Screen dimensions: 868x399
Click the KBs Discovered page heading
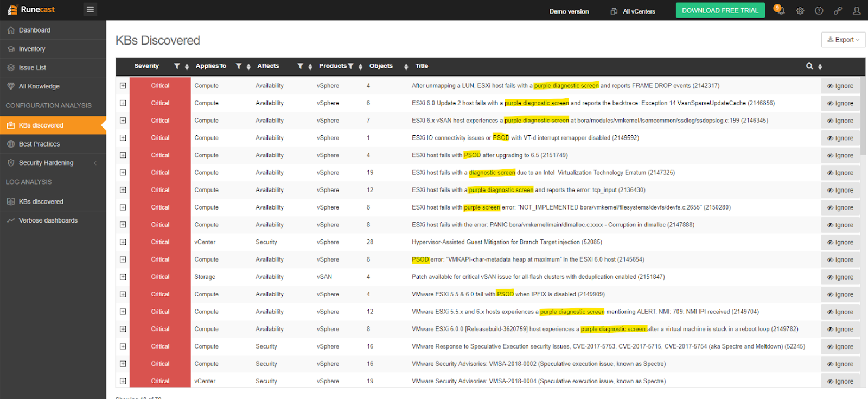tap(158, 41)
